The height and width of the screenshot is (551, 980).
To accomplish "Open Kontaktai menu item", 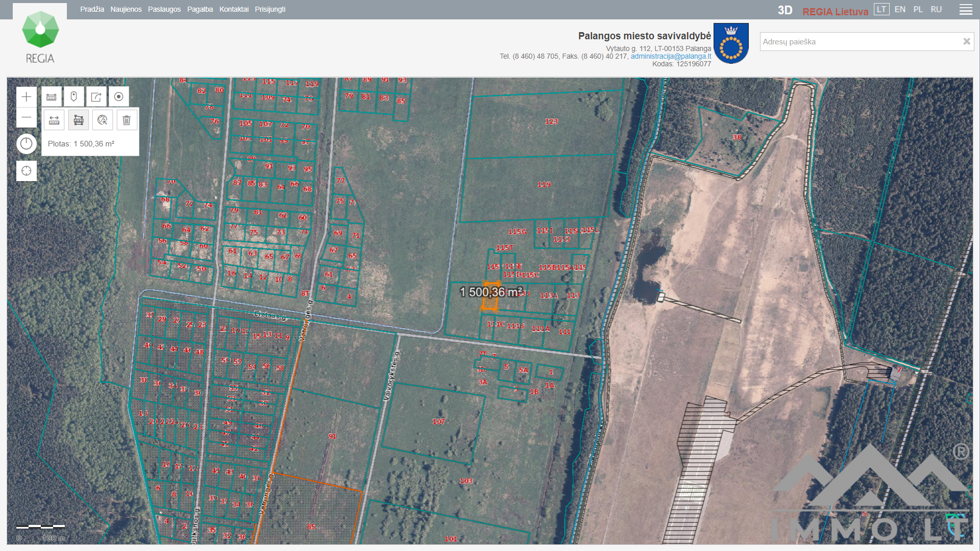I will tap(234, 9).
